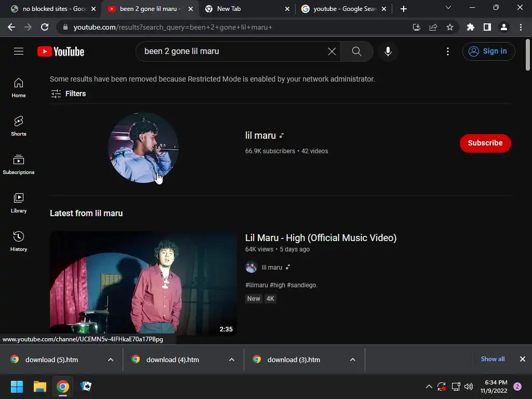532x399 pixels.
Task: Open the small lil maru avatar under video
Action: point(251,268)
